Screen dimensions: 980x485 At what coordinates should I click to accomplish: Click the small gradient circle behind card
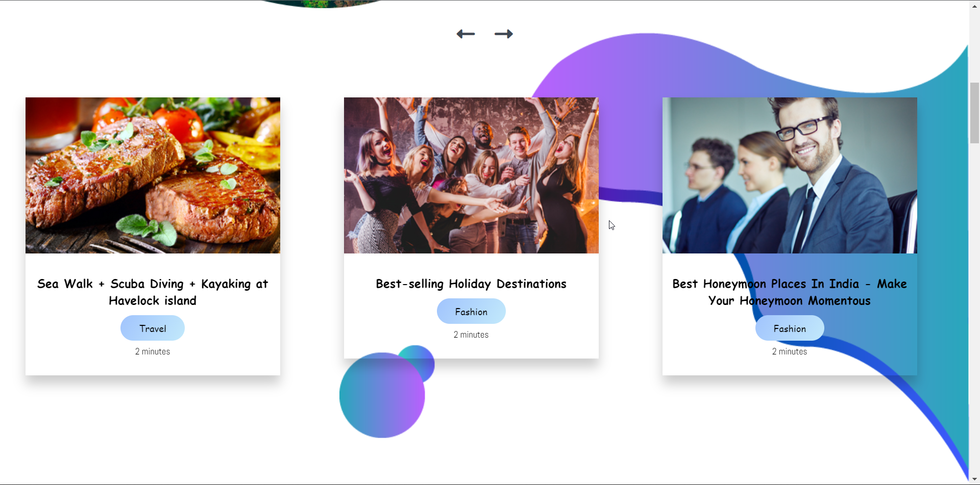tap(423, 363)
